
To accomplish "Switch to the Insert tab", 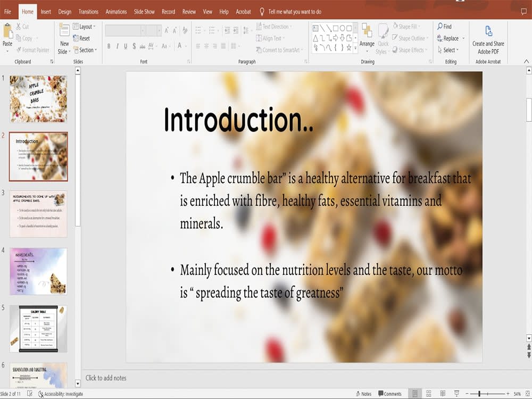I will (46, 12).
